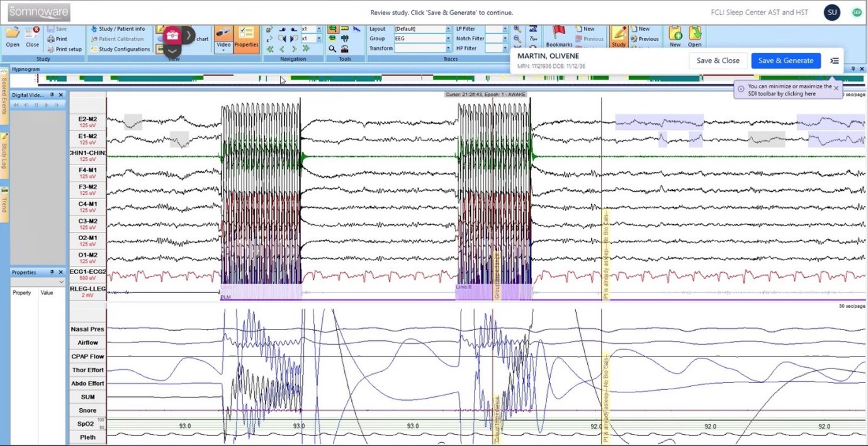868x446 pixels.
Task: Click the New clipboard icon with green plus
Action: pos(675,36)
